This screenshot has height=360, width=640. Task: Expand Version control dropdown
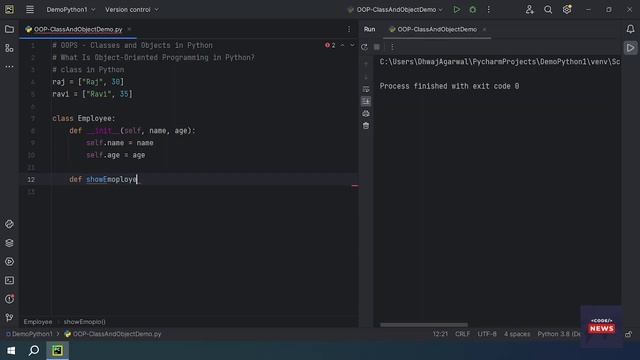click(132, 9)
